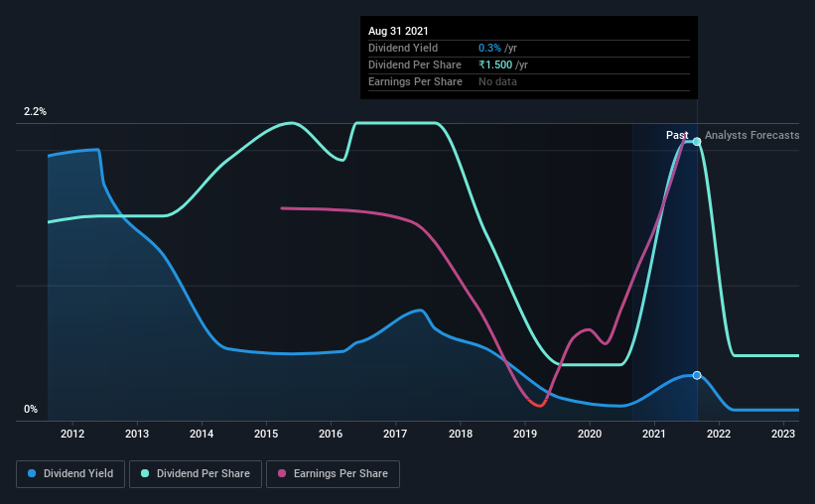Click the teal Dividend Per Share legend dot
Screen dimensions: 815x504
(x=145, y=473)
